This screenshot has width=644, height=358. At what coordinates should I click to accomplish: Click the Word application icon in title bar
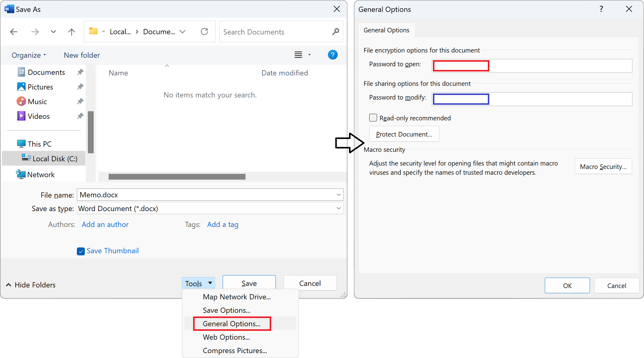9,9
